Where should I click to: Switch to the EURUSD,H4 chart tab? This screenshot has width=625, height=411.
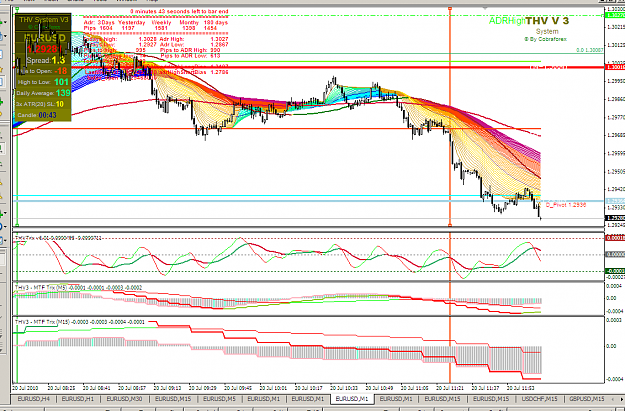click(x=33, y=399)
